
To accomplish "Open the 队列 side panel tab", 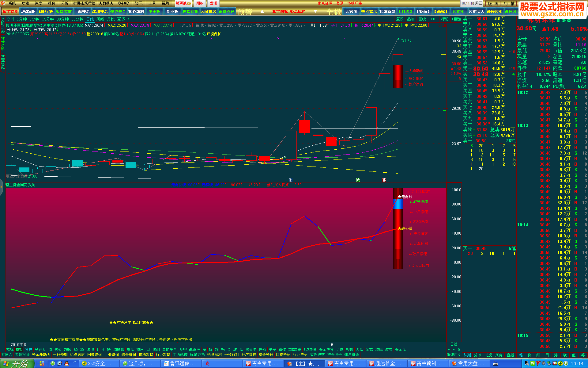I will [x=467, y=355].
